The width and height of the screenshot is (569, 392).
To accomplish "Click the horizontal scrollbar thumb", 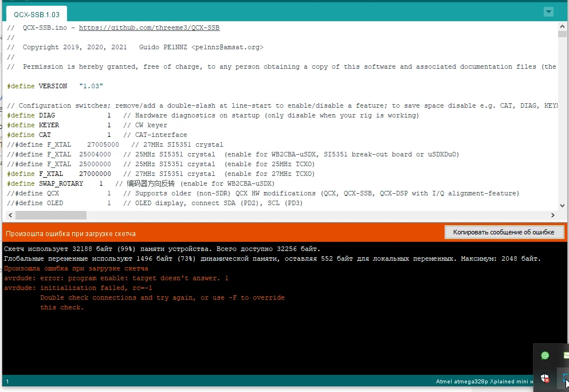I will tap(51, 215).
